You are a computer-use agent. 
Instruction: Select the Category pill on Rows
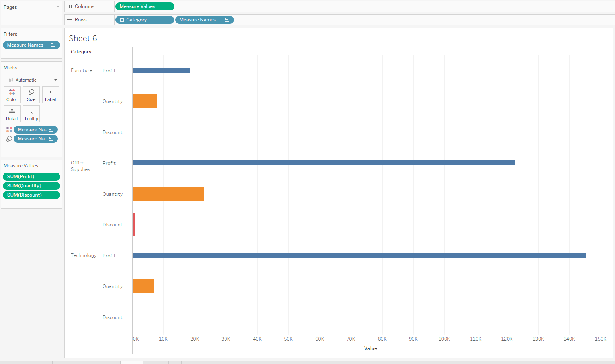[x=144, y=20]
